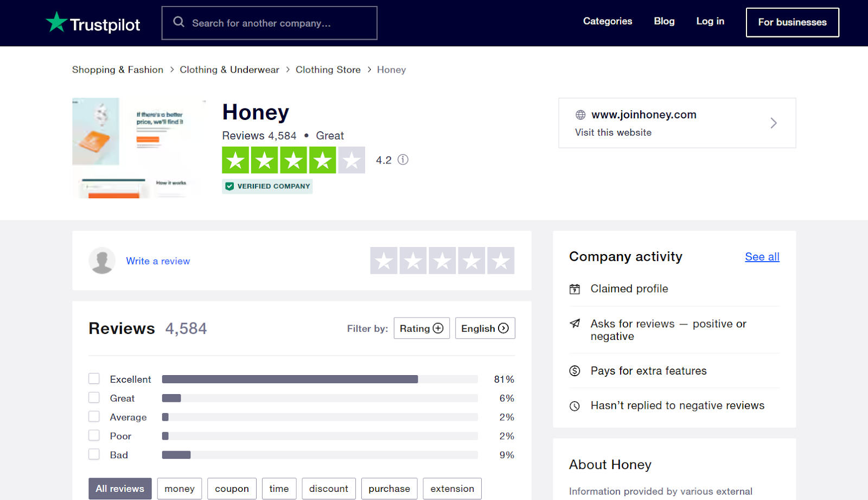The height and width of the screenshot is (500, 868).
Task: Open Clothing & Underwear breadcrumb
Action: pos(229,69)
